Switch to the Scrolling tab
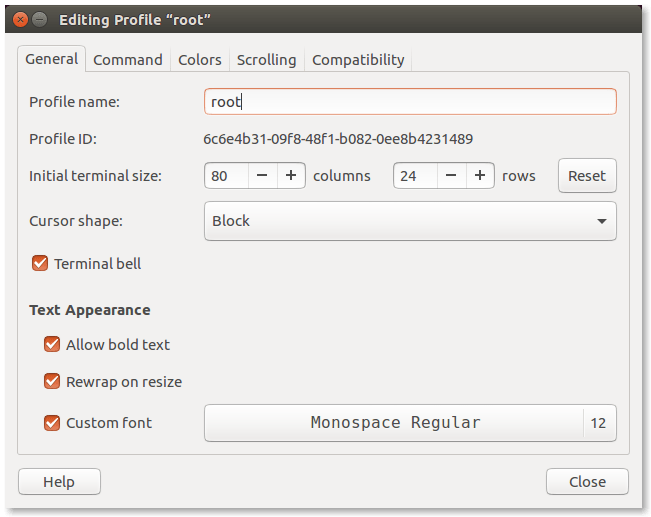The image size is (651, 517). (267, 60)
